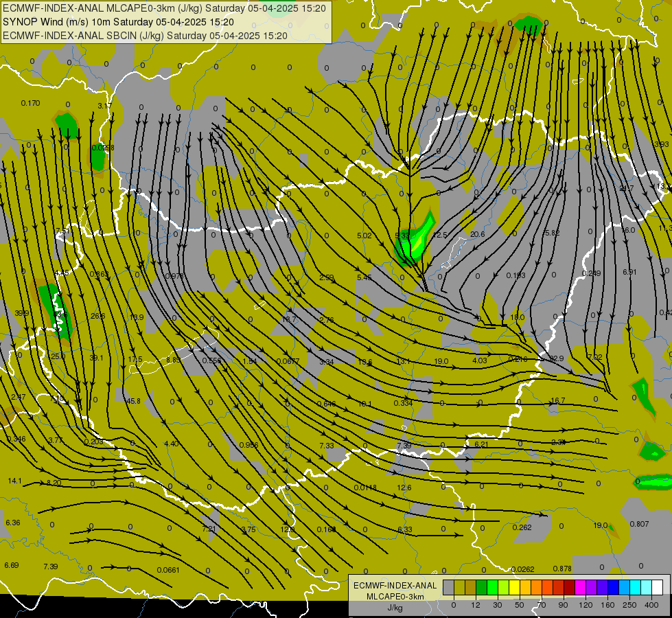Image resolution: width=672 pixels, height=618 pixels.
Task: Click the map value '0.0118'
Action: (x=365, y=488)
